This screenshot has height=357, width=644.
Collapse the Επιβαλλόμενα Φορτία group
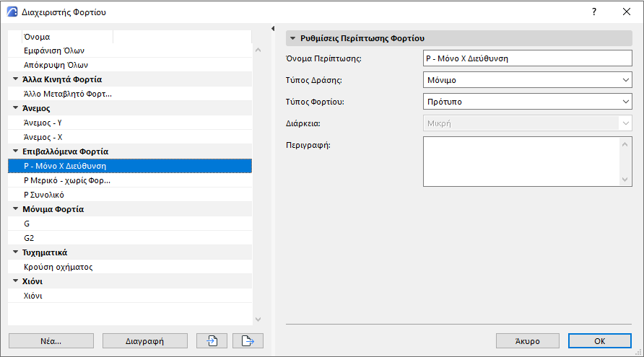[x=15, y=151]
